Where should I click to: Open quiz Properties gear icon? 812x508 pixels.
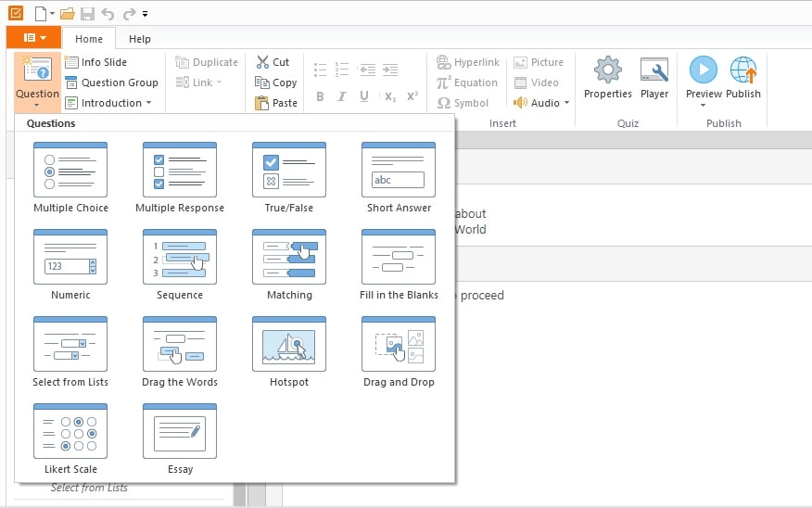pyautogui.click(x=607, y=71)
